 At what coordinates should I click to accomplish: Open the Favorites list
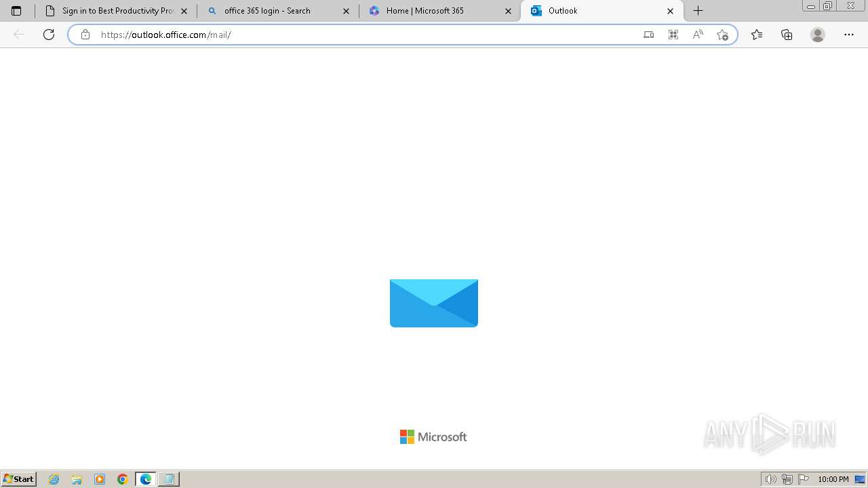pyautogui.click(x=757, y=35)
